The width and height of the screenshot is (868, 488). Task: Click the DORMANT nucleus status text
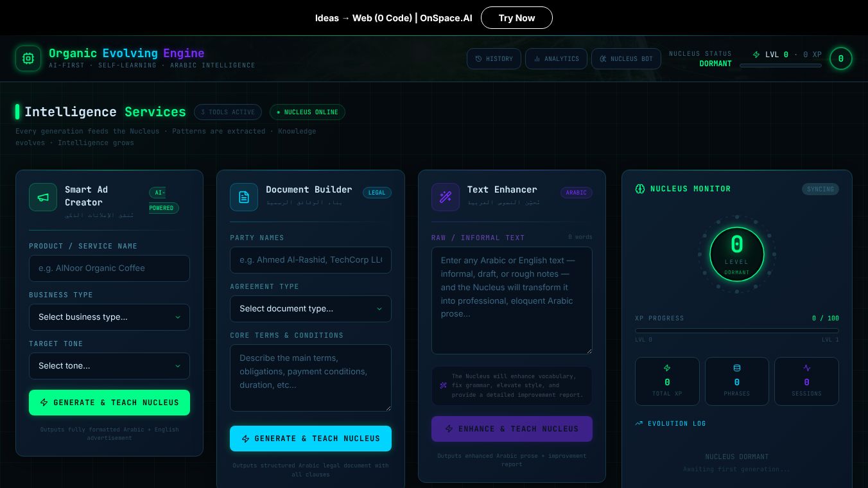(716, 64)
